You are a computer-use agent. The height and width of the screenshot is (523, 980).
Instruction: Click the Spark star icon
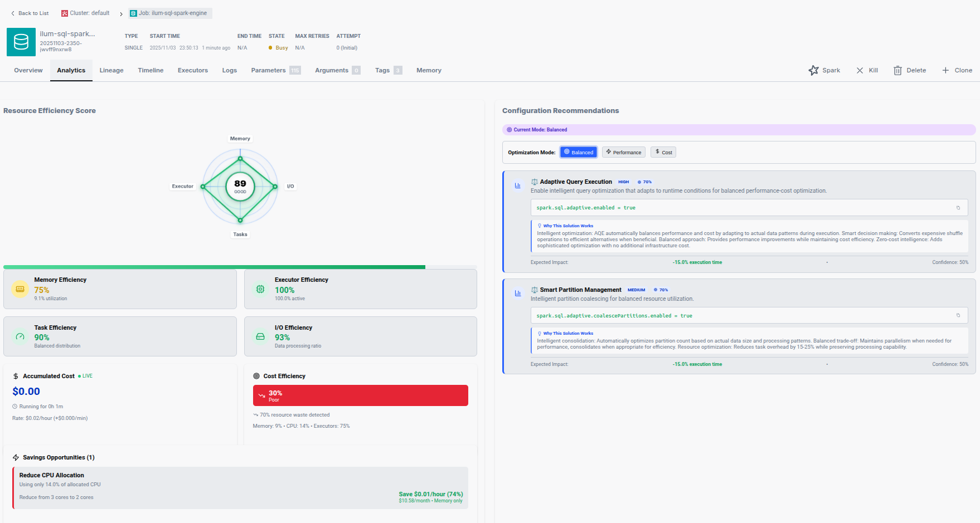(x=813, y=70)
